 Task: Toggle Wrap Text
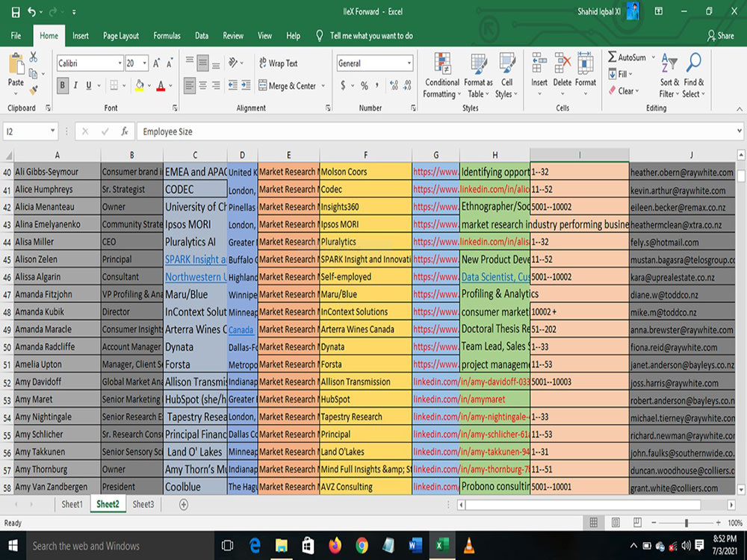[279, 63]
